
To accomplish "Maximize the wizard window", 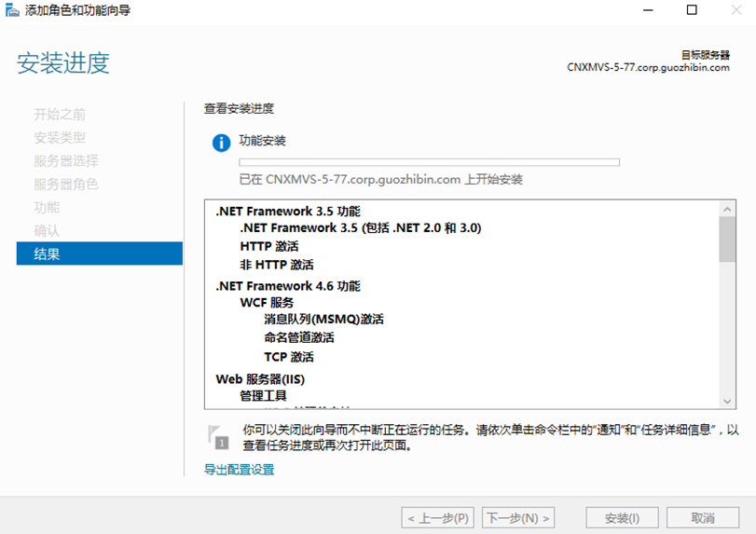I will [x=692, y=10].
